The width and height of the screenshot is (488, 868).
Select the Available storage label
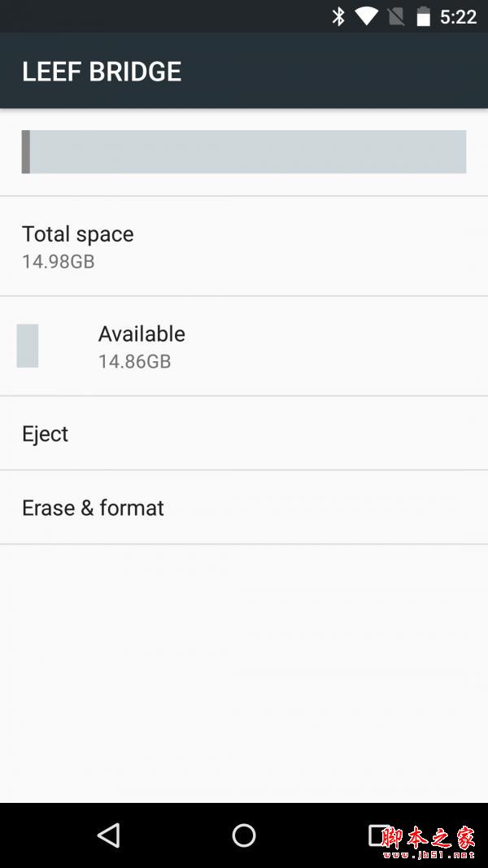pos(142,334)
